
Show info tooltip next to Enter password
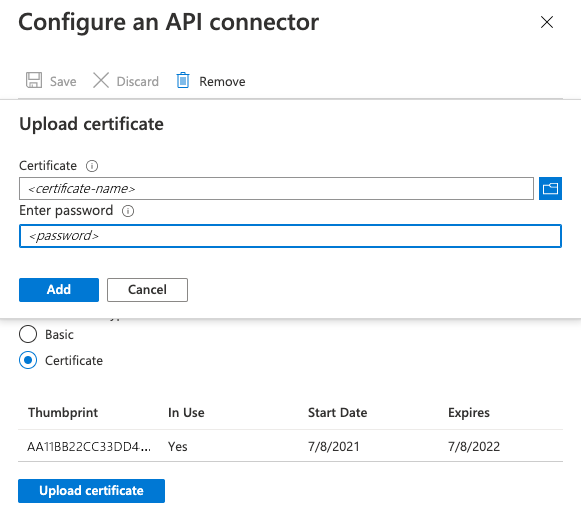click(128, 211)
